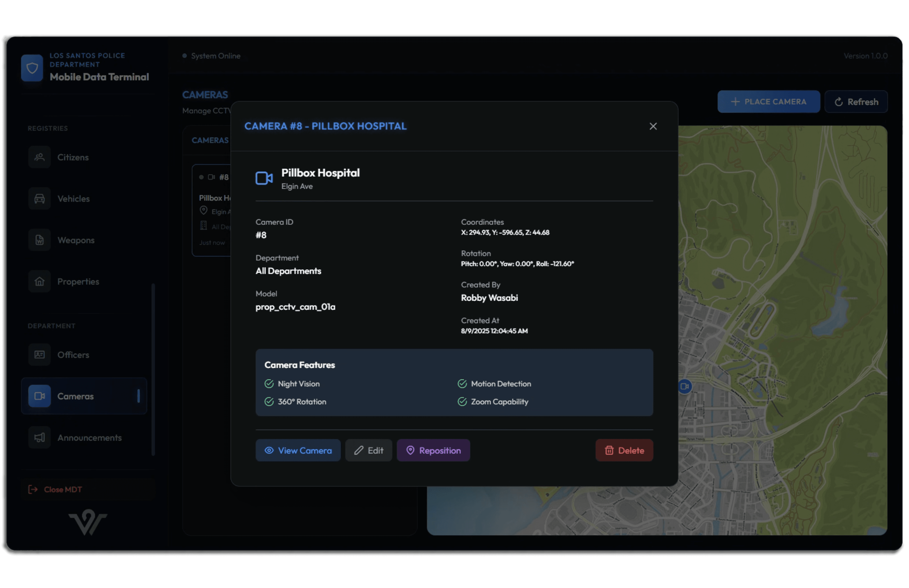Click the Zoom Capability checkmark icon
Image resolution: width=909 pixels, height=588 pixels.
click(462, 402)
